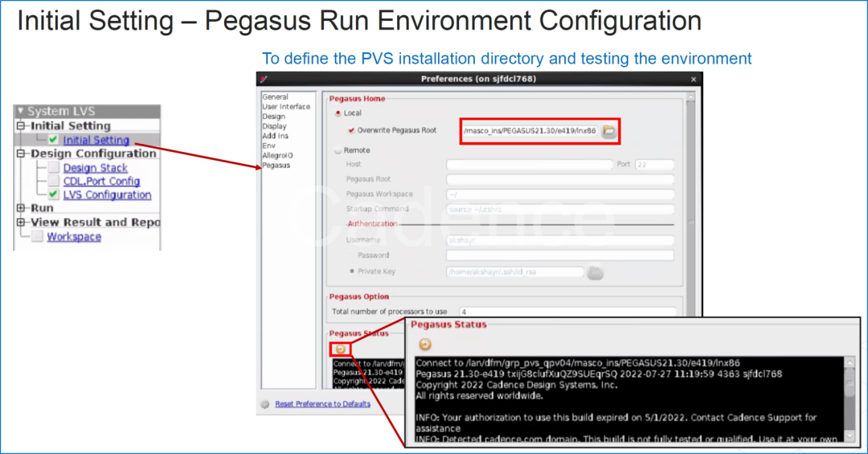This screenshot has height=454, width=868.
Task: Toggle the Design Stack checkbox
Action: tap(53, 168)
